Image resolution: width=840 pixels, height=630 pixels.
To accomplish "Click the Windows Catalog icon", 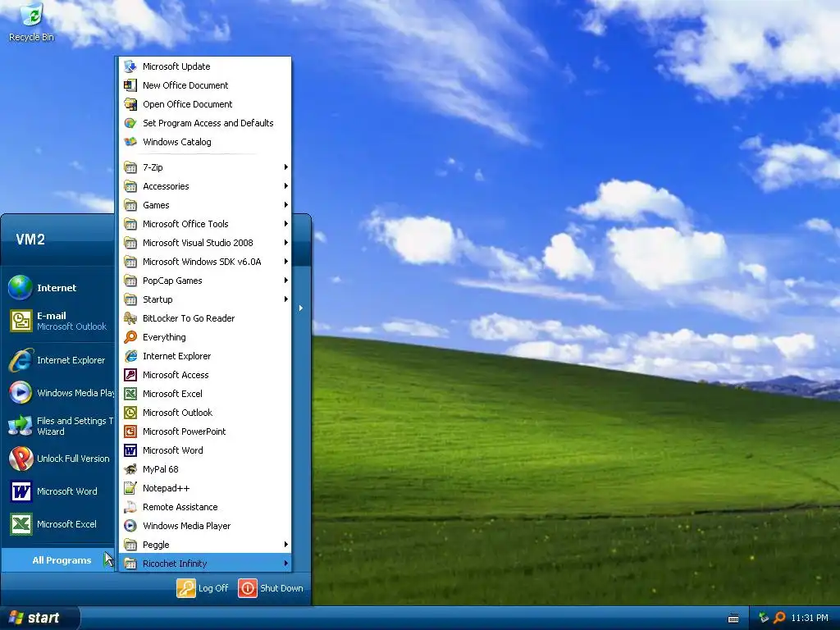I will coord(130,142).
